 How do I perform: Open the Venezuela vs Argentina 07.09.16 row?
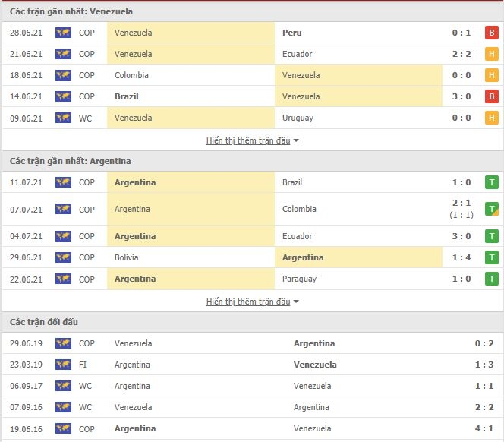tap(252, 407)
